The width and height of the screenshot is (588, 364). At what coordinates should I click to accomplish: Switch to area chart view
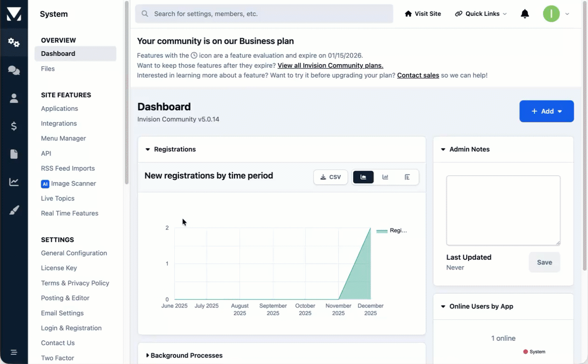[x=363, y=177]
